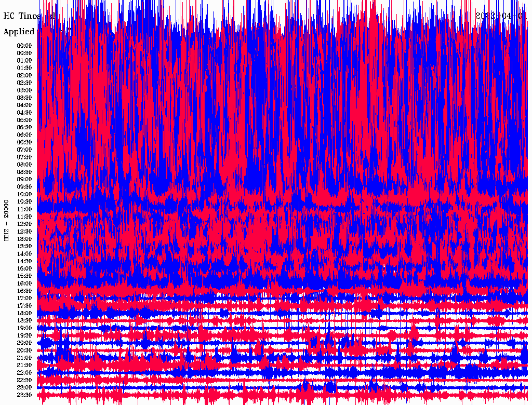The height and width of the screenshot is (405, 532).
Task: Select the 13:00 time label
Action: coord(24,239)
